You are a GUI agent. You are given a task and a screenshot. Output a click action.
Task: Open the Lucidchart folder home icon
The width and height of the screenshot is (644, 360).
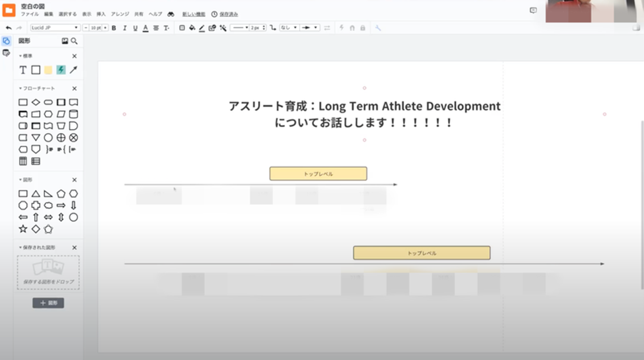pyautogui.click(x=9, y=10)
